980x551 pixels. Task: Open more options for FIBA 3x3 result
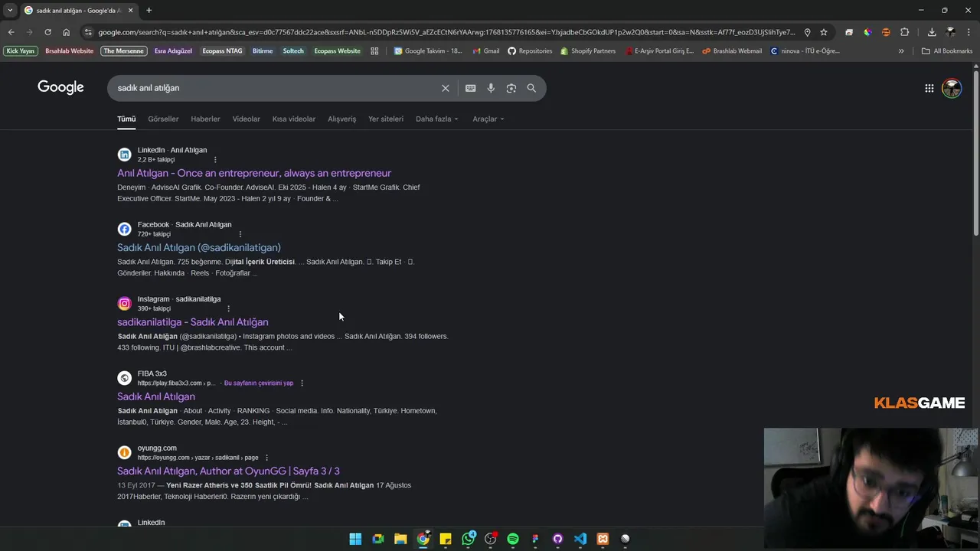coord(302,383)
